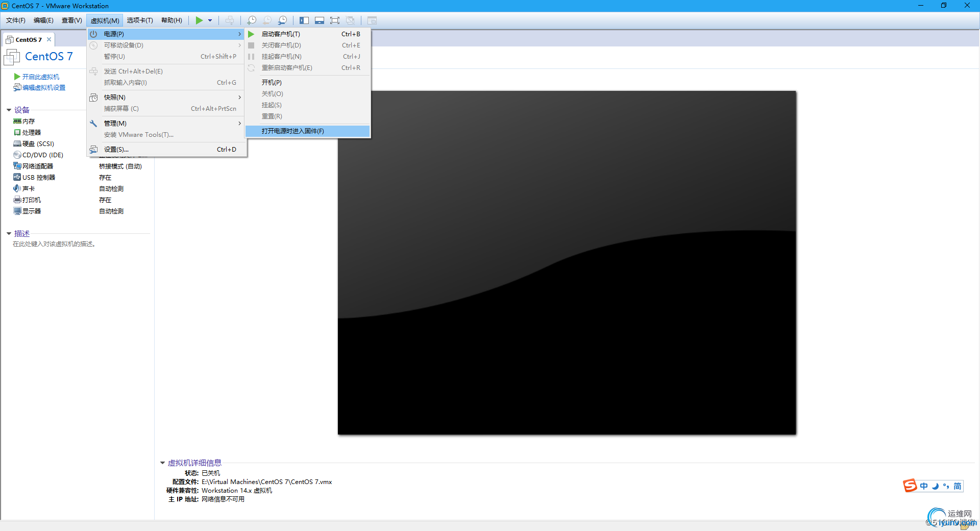Open the Snapshot Manager wrench-clock icon
This screenshot has width=980, height=531.
(282, 20)
